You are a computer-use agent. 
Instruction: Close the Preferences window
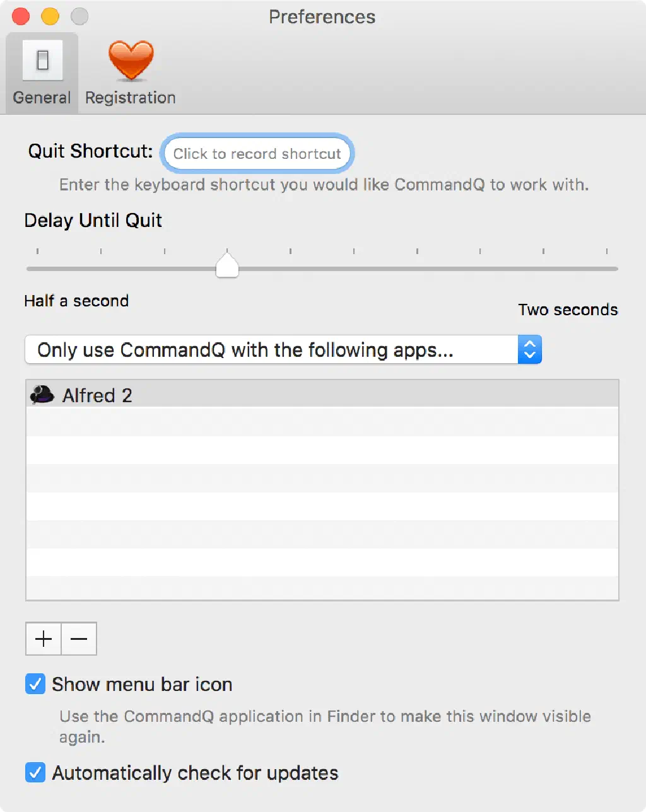(21, 16)
